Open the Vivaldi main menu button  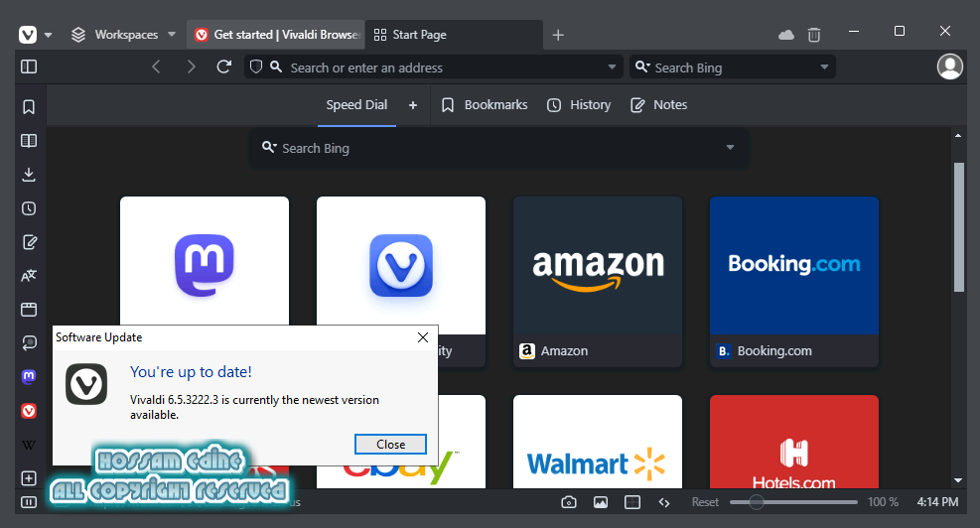point(28,35)
